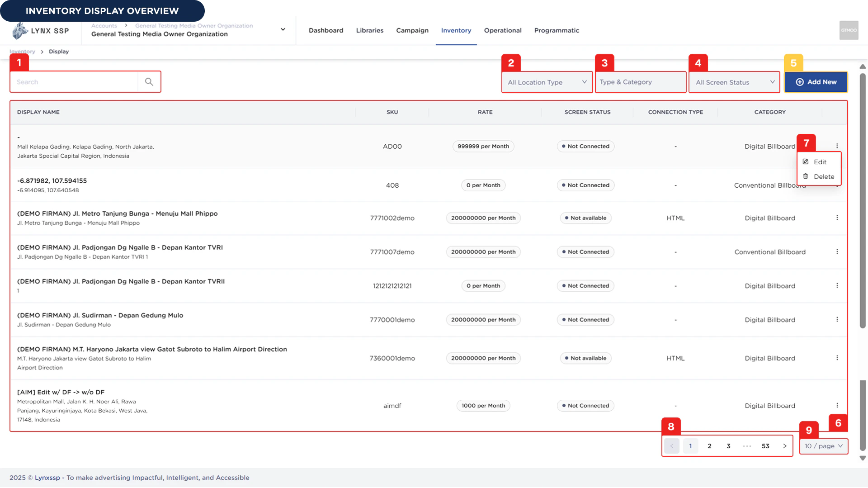Click [AIM] Edit w/ DF display name
This screenshot has width=868, height=488.
tap(61, 392)
